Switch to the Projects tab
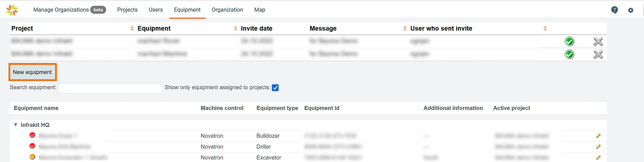This screenshot has width=644, height=162. tap(127, 10)
